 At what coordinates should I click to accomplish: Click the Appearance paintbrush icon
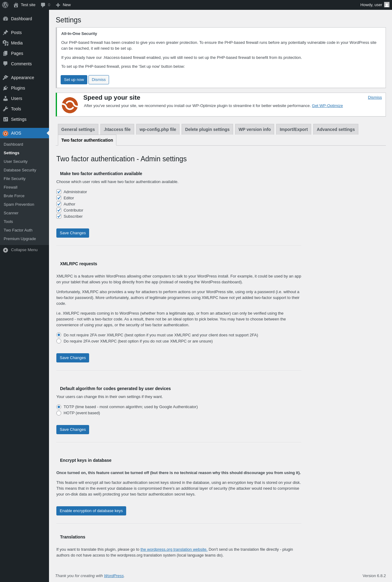coord(6,78)
